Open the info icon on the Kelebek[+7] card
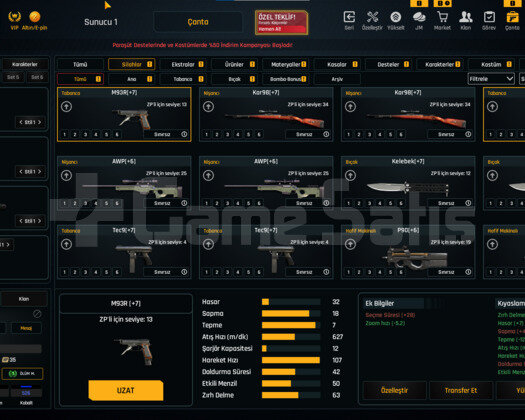The width and height of the screenshot is (525, 420). tap(468, 203)
